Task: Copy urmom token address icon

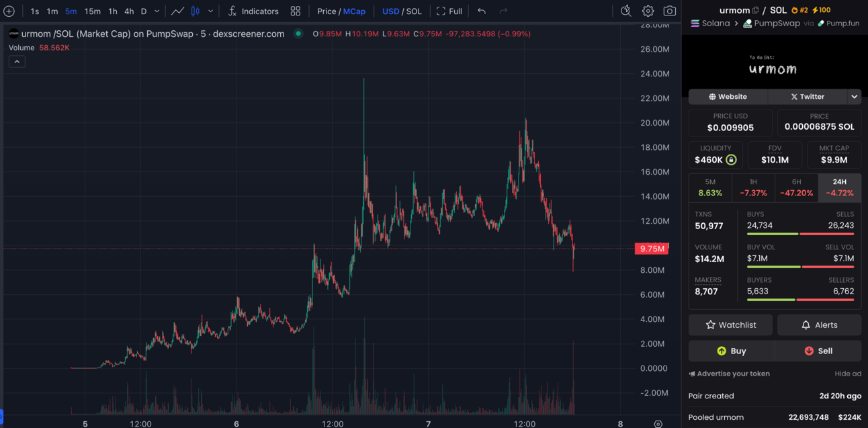Action: click(756, 10)
